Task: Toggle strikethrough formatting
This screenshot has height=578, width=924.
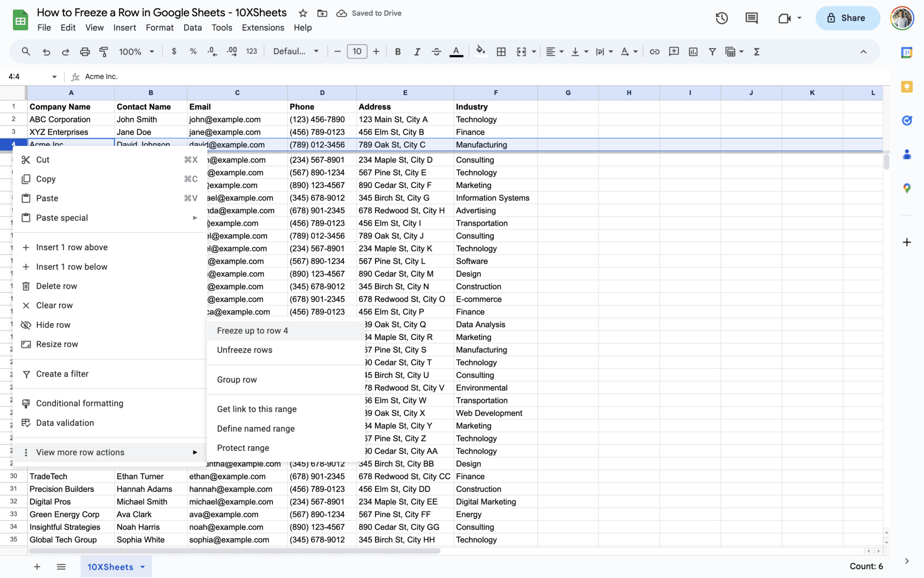Action: tap(436, 51)
